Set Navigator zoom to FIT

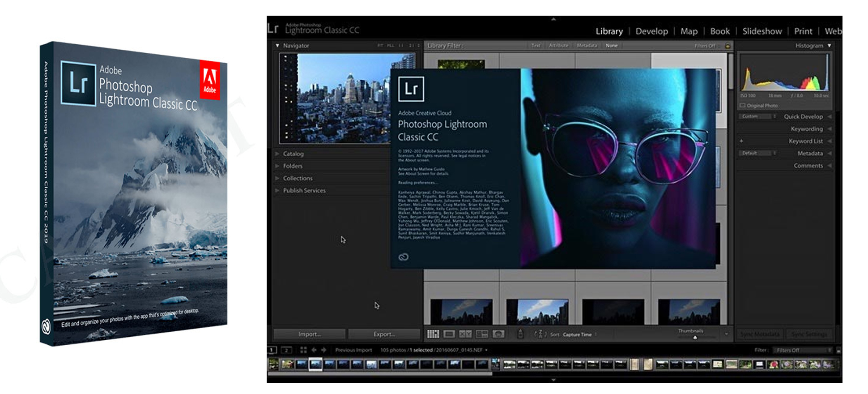380,46
